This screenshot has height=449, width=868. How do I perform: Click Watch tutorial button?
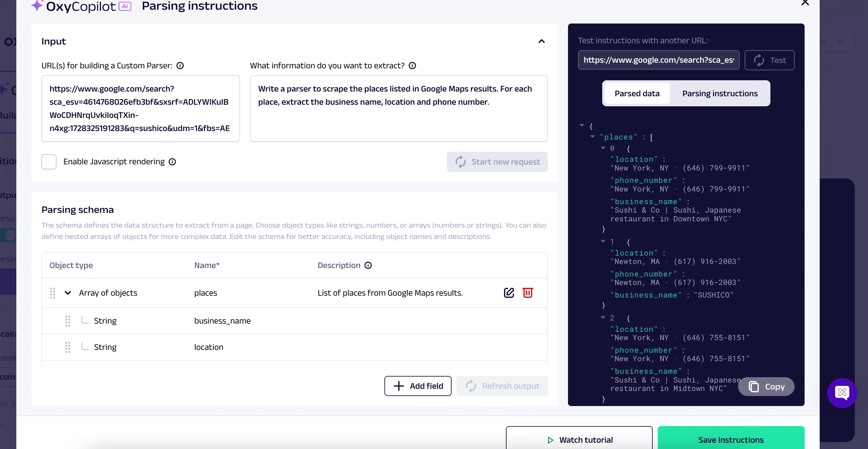[x=579, y=439]
